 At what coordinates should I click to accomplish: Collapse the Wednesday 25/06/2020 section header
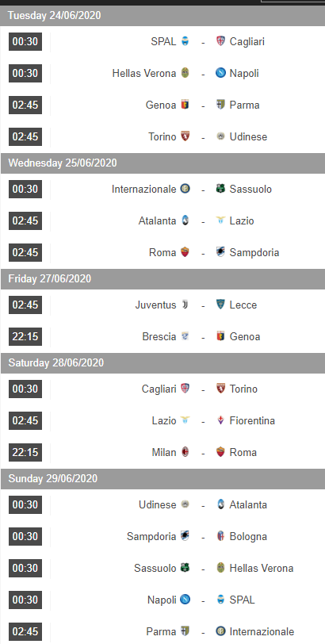point(162,163)
